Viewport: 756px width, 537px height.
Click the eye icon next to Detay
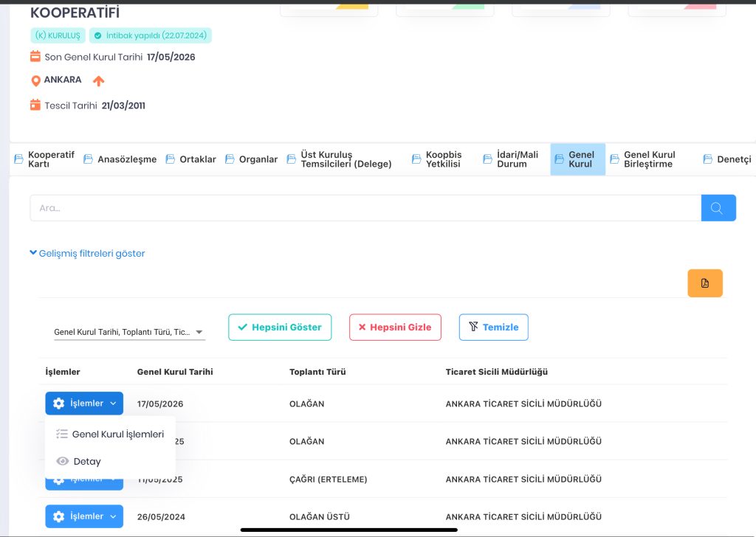click(62, 461)
